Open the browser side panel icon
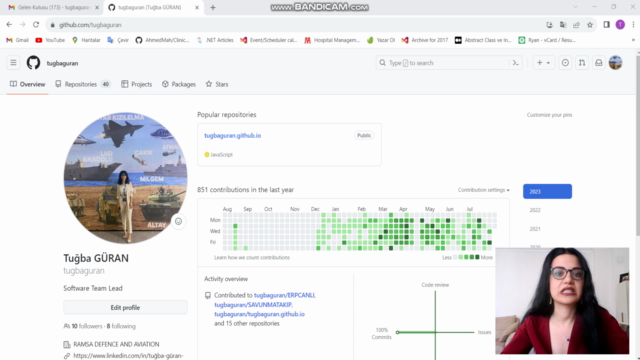The width and height of the screenshot is (640, 360). click(x=607, y=25)
